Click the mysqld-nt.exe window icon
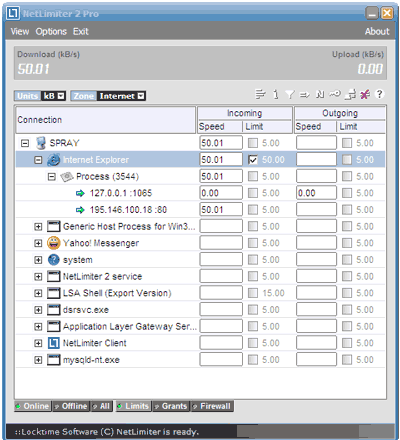Image resolution: width=400 pixels, height=440 pixels. [53, 360]
